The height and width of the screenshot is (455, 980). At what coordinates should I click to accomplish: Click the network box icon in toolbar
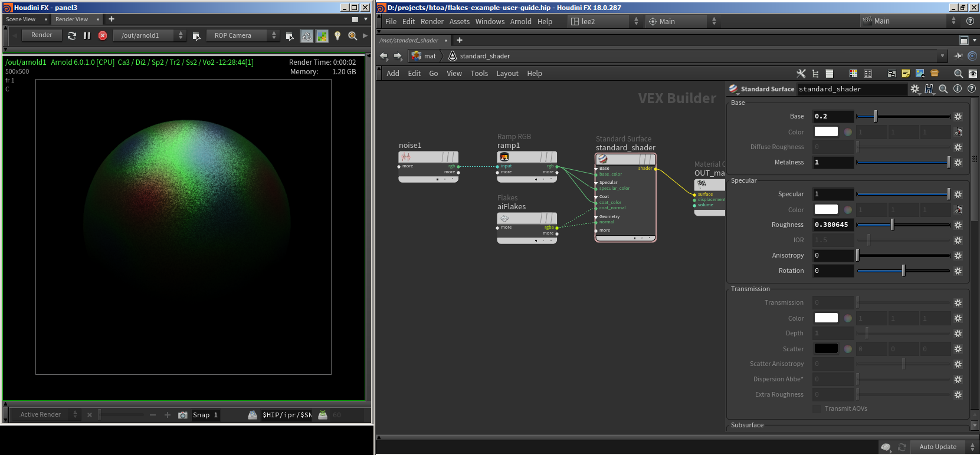[x=891, y=74]
